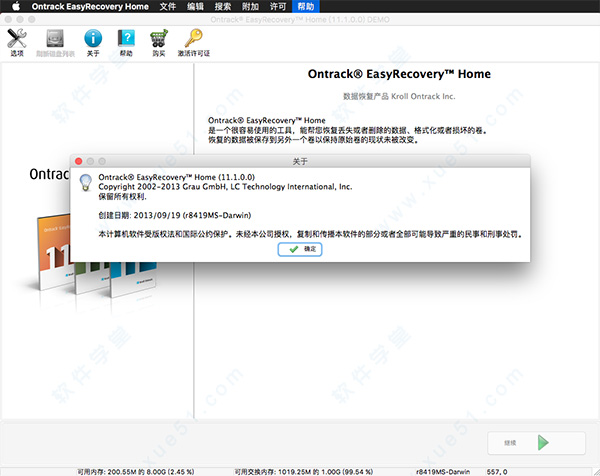Open the 编辑 menu

pos(195,7)
